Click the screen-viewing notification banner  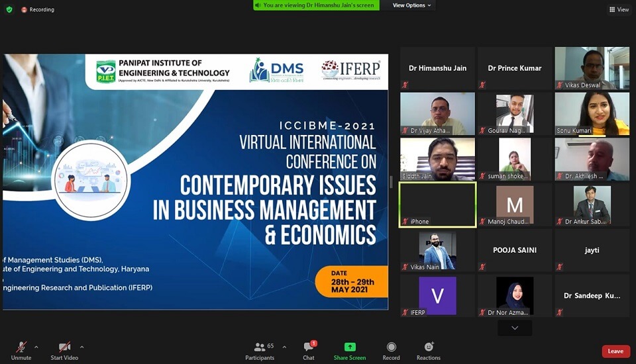tap(316, 5)
